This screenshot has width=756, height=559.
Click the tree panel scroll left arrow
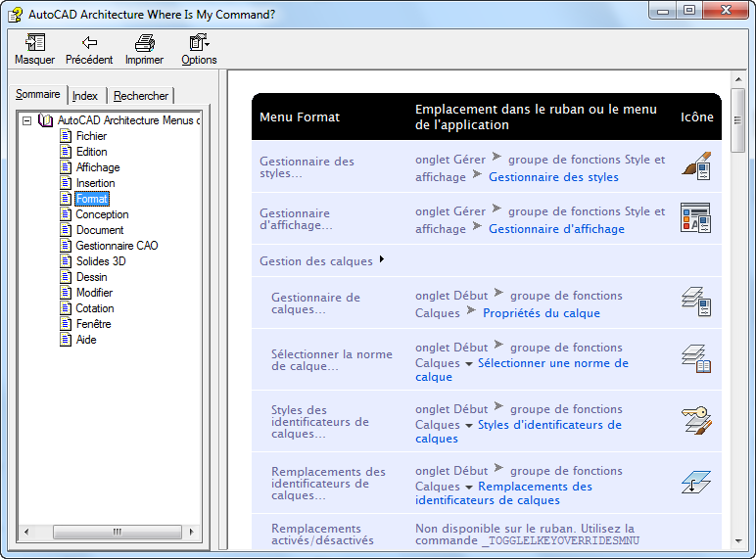point(26,532)
